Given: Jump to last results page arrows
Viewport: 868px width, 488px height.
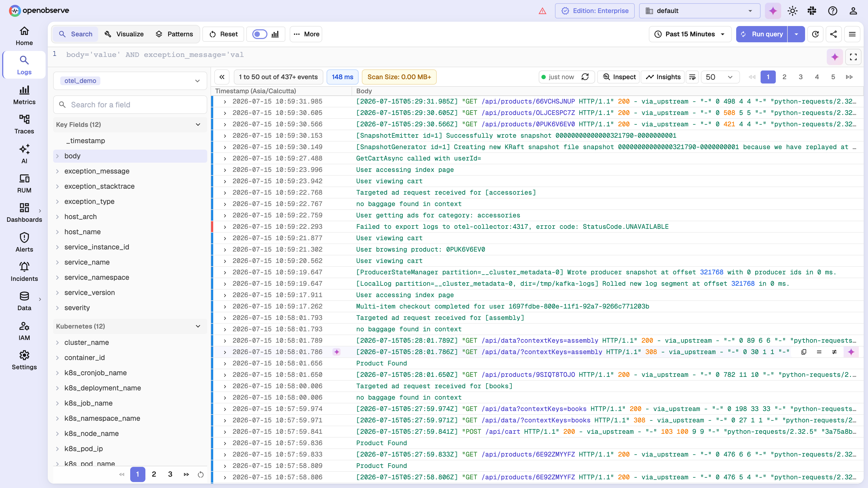Looking at the screenshot, I should (x=849, y=77).
